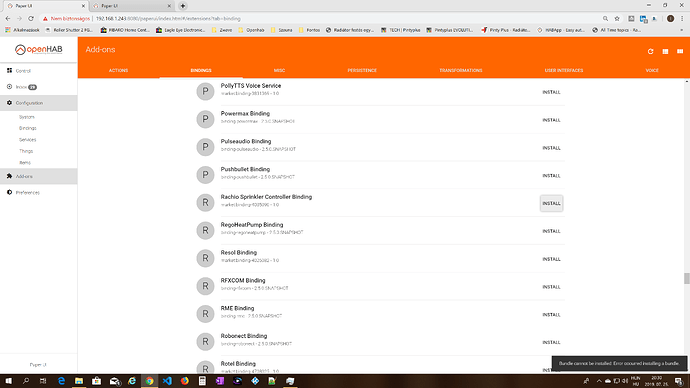Install the RegoHeatPump Binding
The width and height of the screenshot is (690, 388).
(x=551, y=231)
